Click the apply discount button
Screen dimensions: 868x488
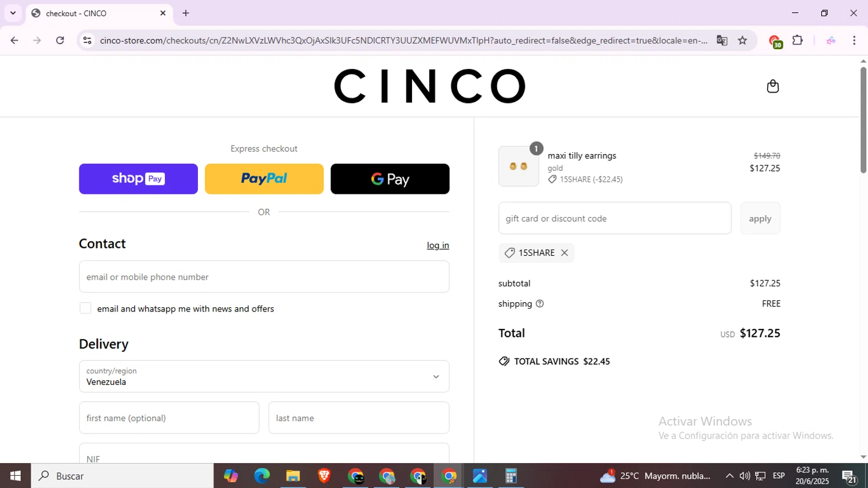[x=760, y=218]
